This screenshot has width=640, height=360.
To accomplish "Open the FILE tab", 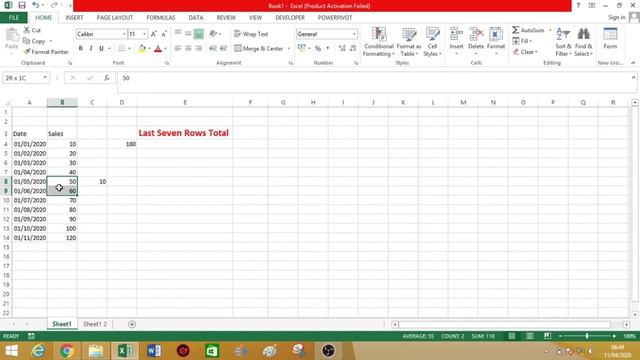I will pos(13,18).
